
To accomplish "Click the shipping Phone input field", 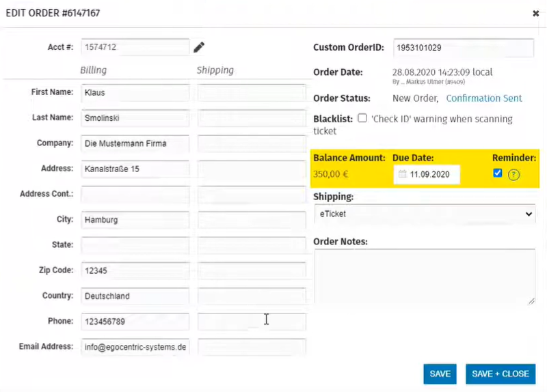I will click(252, 322).
